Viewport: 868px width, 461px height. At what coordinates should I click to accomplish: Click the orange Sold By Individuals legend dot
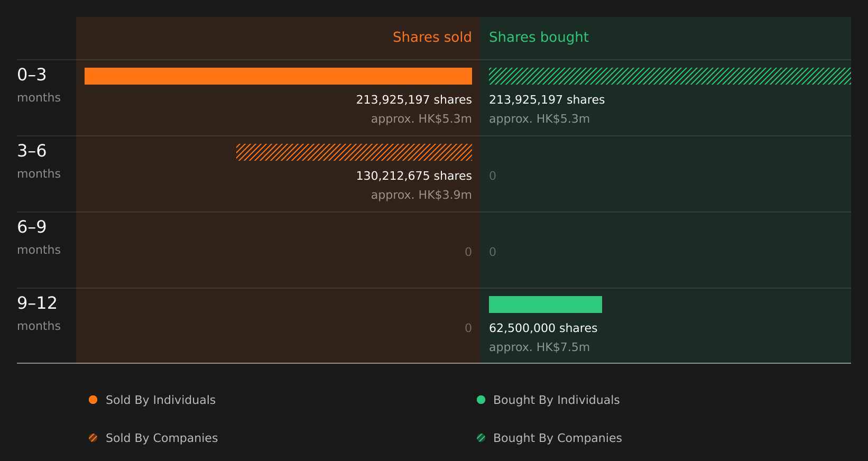click(x=93, y=400)
